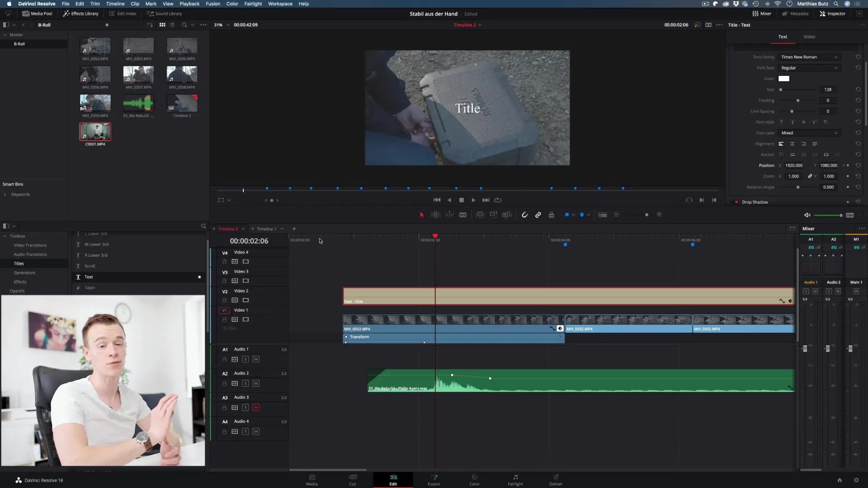868x488 pixels.
Task: Select the Blade Edit Mode tool
Action: point(463,215)
